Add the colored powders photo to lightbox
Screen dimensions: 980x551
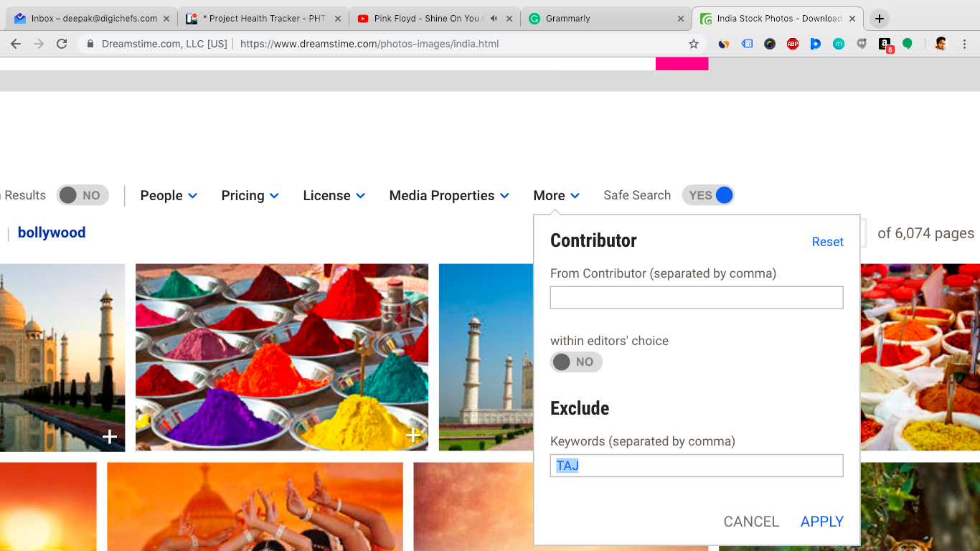click(x=413, y=435)
